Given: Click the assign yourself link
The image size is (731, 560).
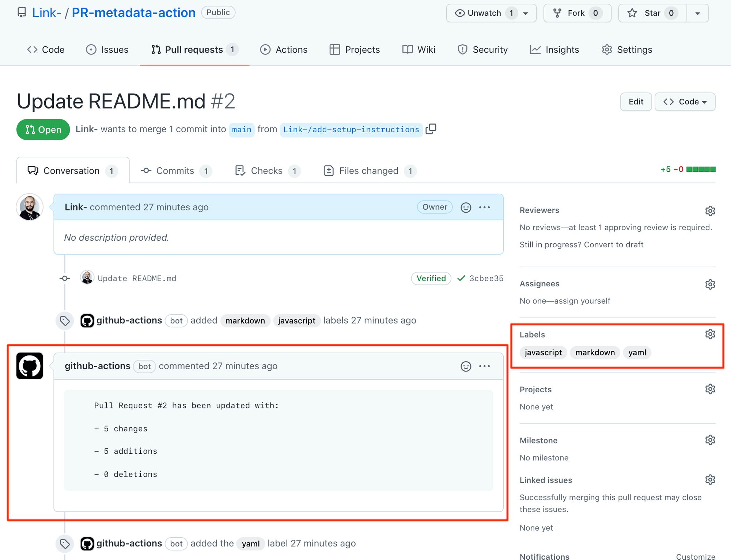Looking at the screenshot, I should (x=582, y=301).
